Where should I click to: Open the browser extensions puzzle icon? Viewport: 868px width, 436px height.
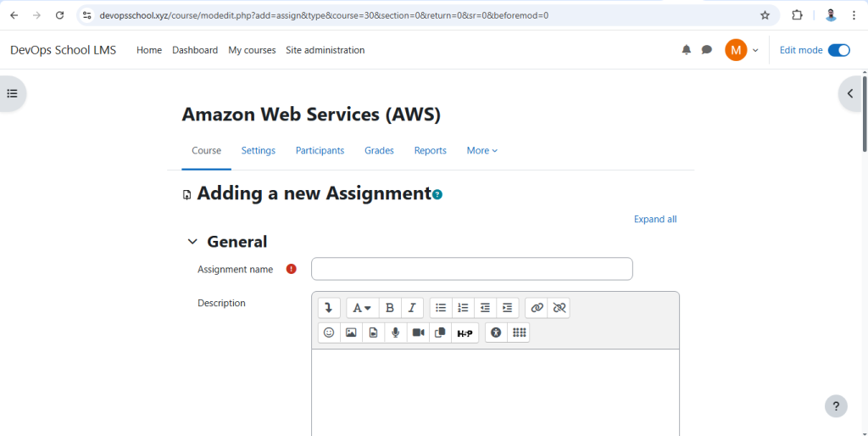click(797, 15)
